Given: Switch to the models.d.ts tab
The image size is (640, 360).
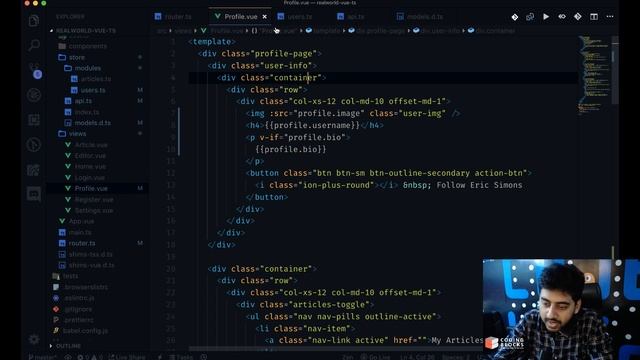Looking at the screenshot, I should [420, 17].
